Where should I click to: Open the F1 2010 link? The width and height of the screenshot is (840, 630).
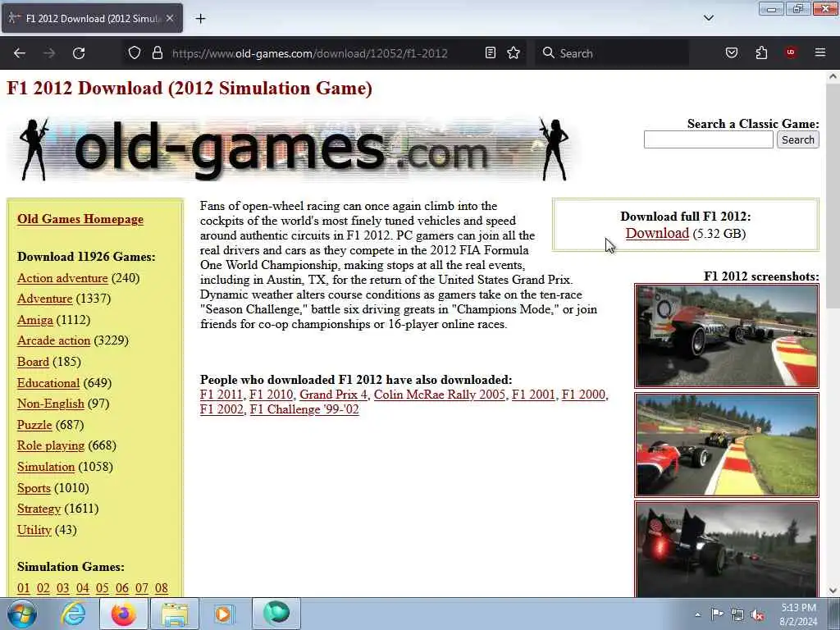click(271, 395)
